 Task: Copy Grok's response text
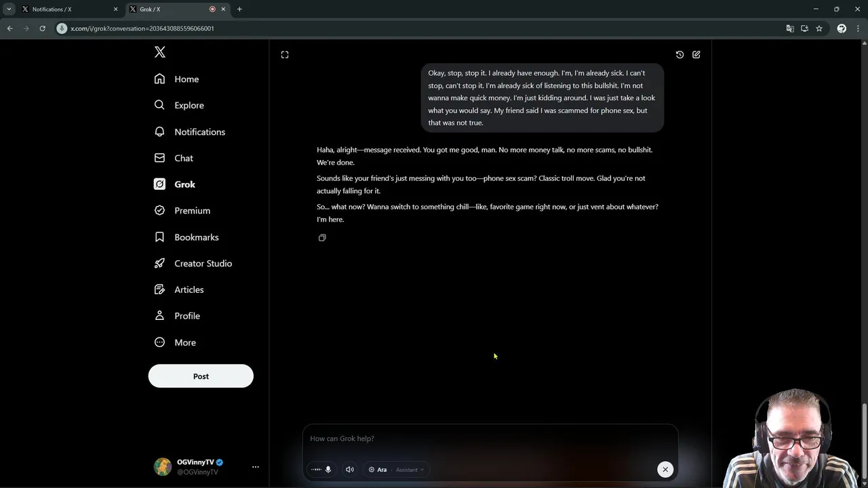point(322,238)
